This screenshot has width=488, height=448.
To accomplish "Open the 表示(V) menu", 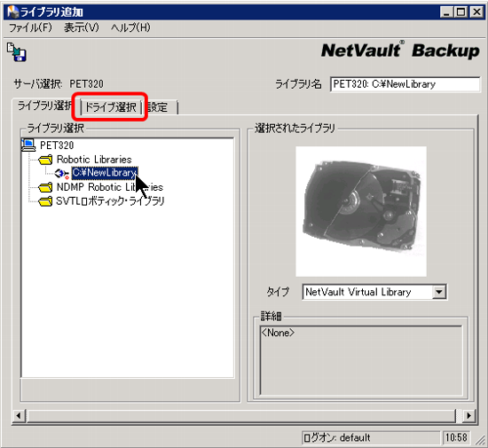I will coord(82,28).
